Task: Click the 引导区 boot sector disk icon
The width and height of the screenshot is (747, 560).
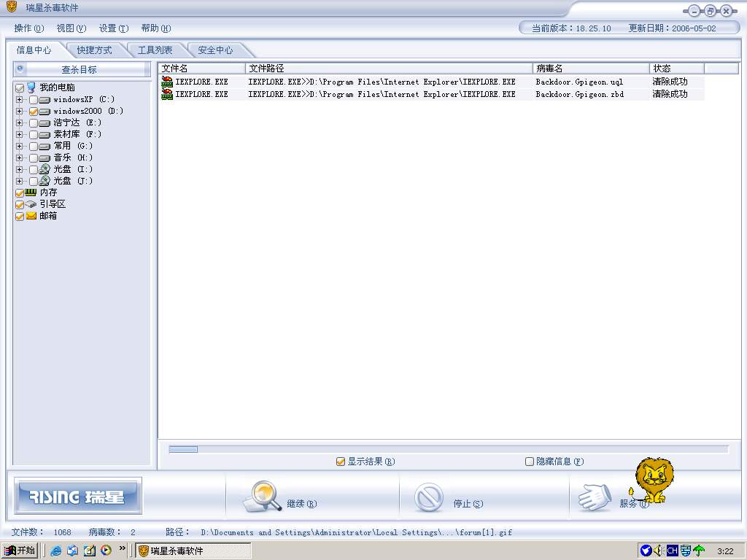Action: point(31,204)
